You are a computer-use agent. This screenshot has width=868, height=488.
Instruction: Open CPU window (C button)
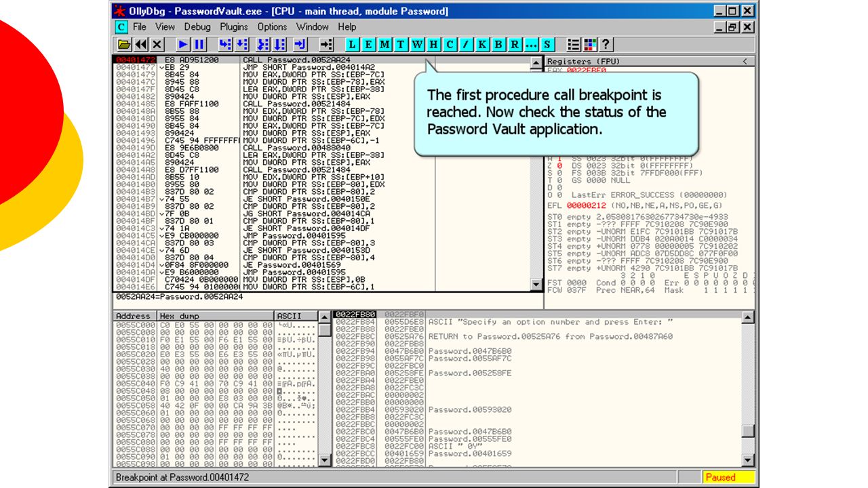point(450,44)
